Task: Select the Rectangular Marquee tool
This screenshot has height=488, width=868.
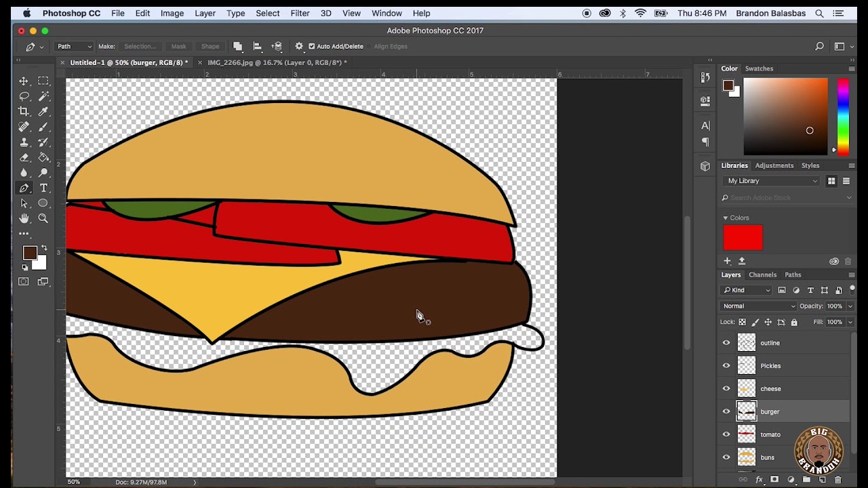Action: coord(43,81)
